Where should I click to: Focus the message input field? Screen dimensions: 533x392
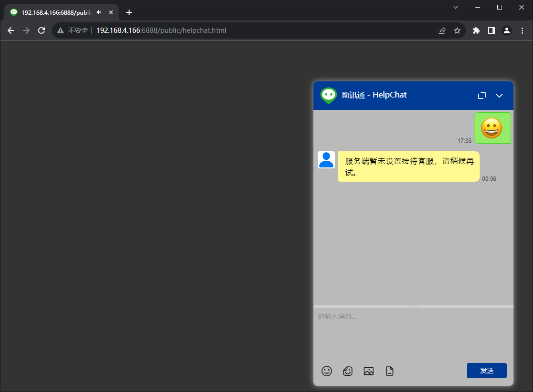click(x=413, y=333)
